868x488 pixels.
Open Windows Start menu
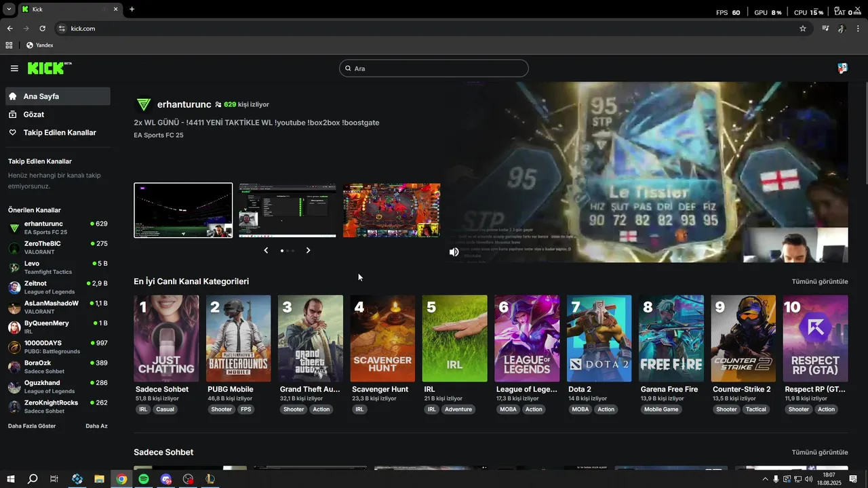click(x=11, y=479)
